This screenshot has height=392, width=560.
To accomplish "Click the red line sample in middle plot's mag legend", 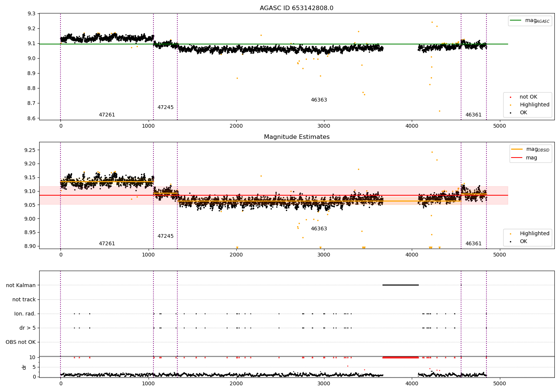I will [x=517, y=158].
